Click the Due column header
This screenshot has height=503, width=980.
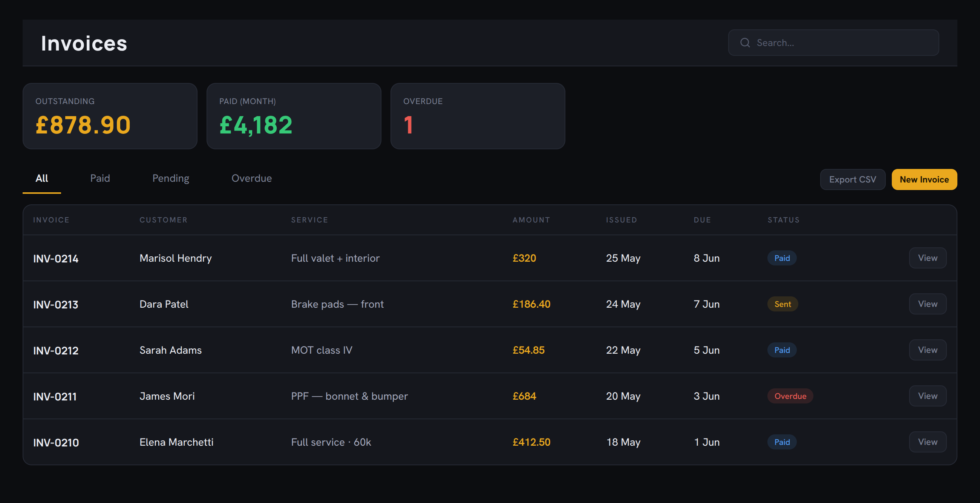click(x=702, y=220)
